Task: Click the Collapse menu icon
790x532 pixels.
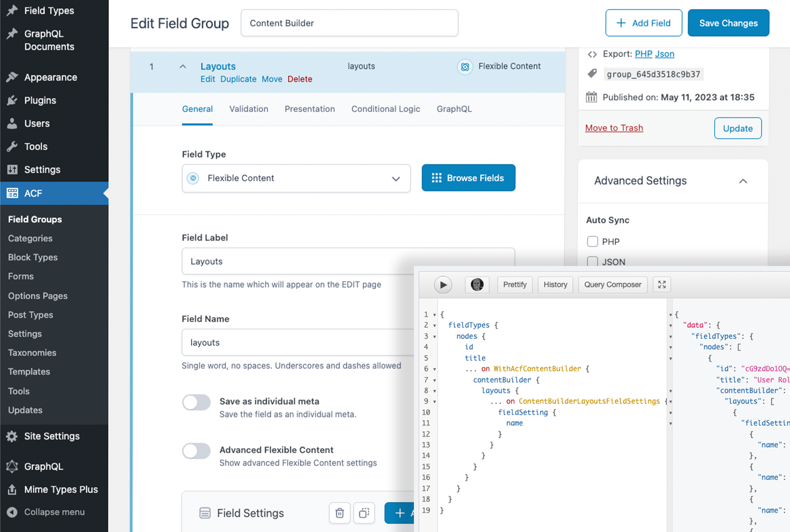Action: tap(12, 512)
